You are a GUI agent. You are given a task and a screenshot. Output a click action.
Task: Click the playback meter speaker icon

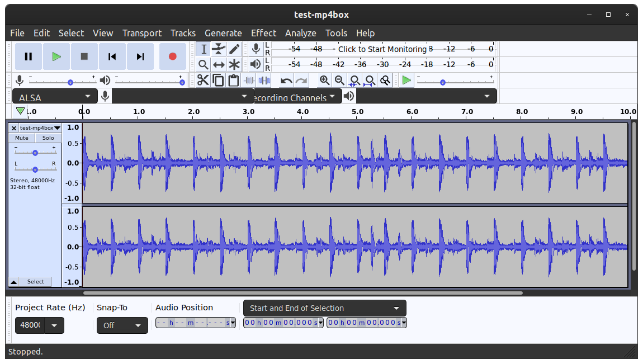(256, 64)
